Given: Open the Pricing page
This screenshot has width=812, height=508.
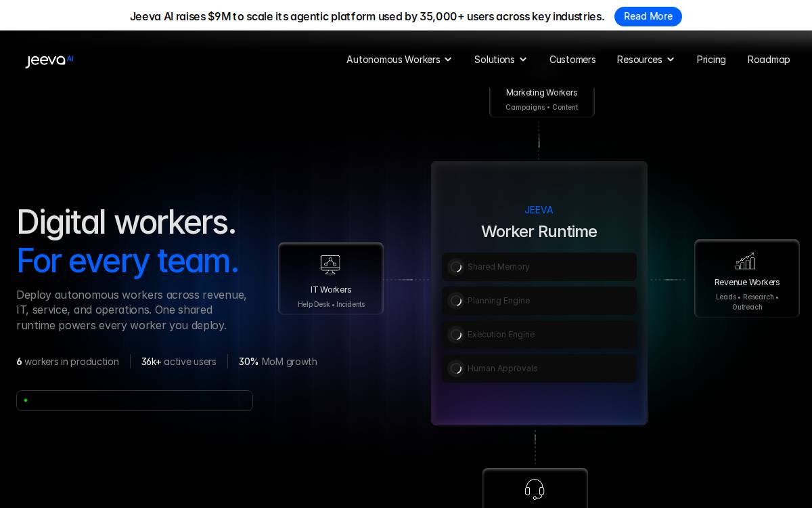Looking at the screenshot, I should [x=711, y=60].
